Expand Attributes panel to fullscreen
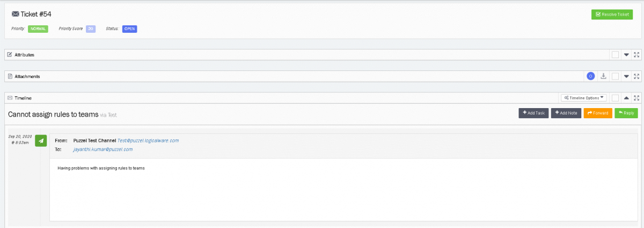Viewport: 644px width, 228px height. tap(636, 55)
